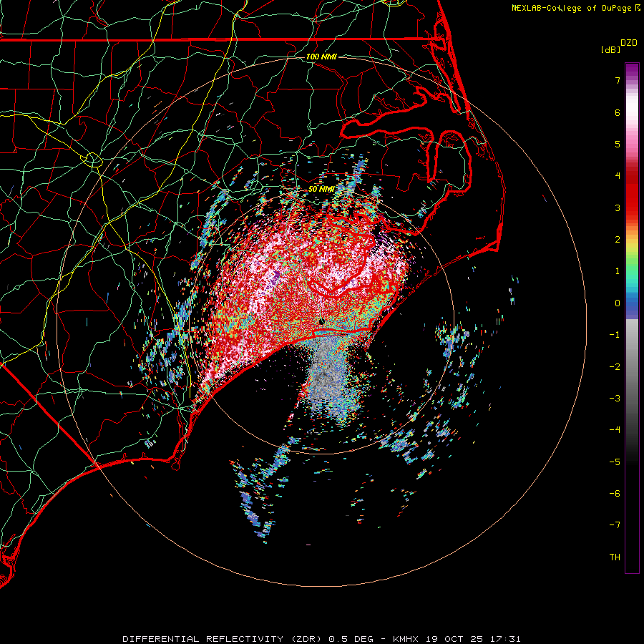Screen dimensions: 644x644
Task: Click the "0.5 DEG" elevation angle in the caption
Action: (351, 639)
